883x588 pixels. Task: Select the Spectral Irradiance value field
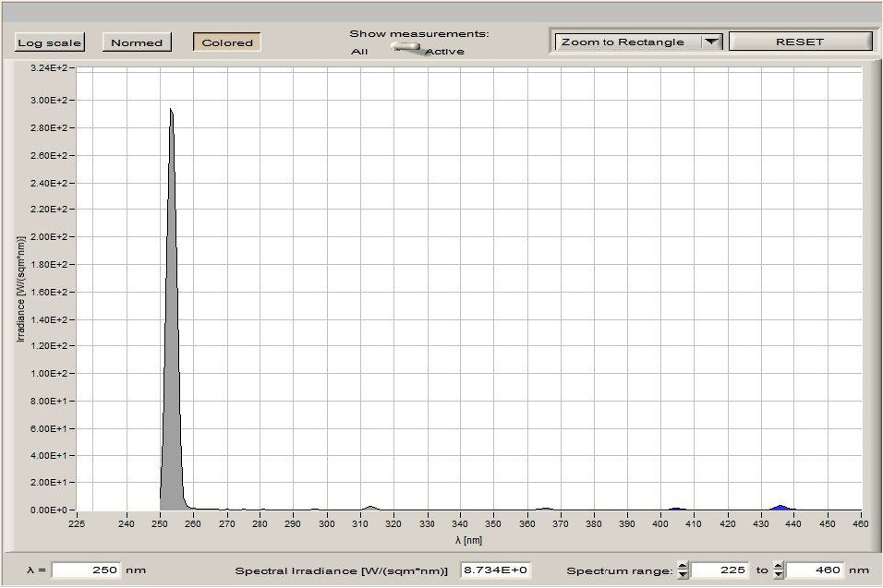pyautogui.click(x=496, y=570)
